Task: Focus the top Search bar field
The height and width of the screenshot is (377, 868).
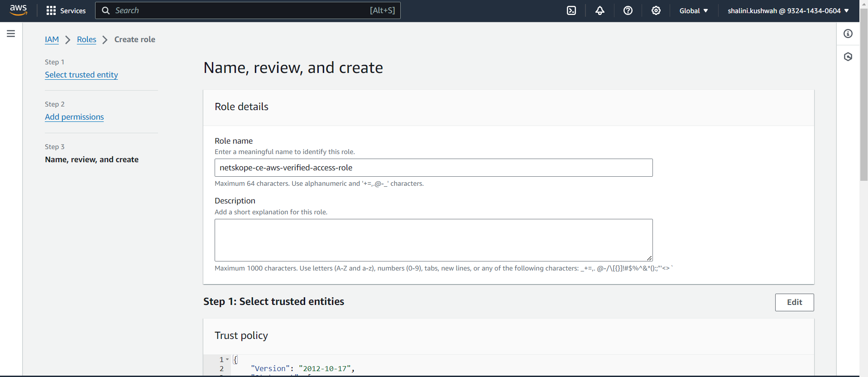Action: pos(248,10)
